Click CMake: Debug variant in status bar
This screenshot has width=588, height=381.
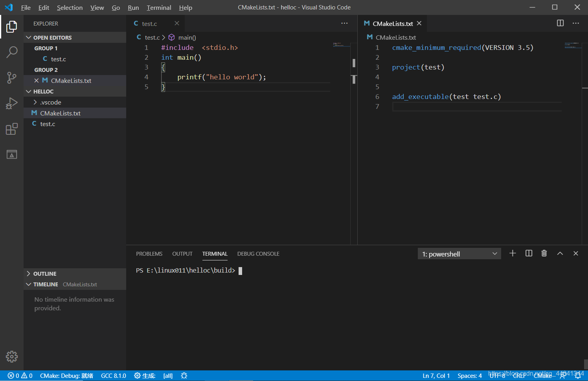pyautogui.click(x=66, y=376)
